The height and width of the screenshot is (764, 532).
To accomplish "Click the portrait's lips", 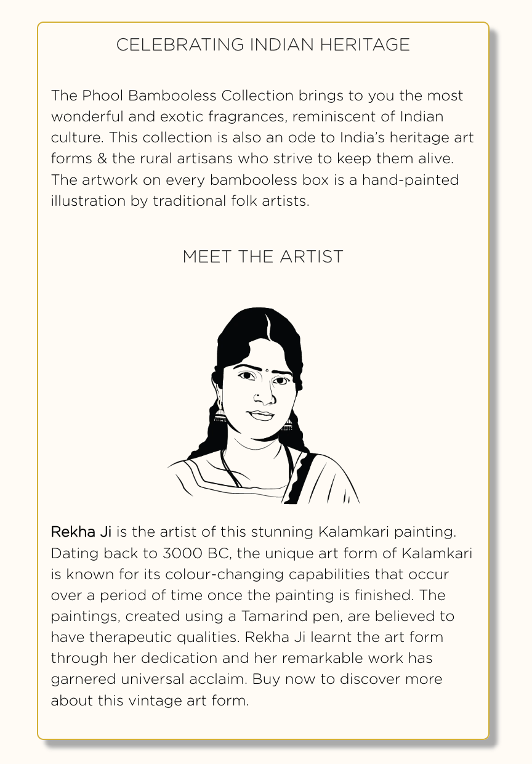I will pyautogui.click(x=261, y=415).
